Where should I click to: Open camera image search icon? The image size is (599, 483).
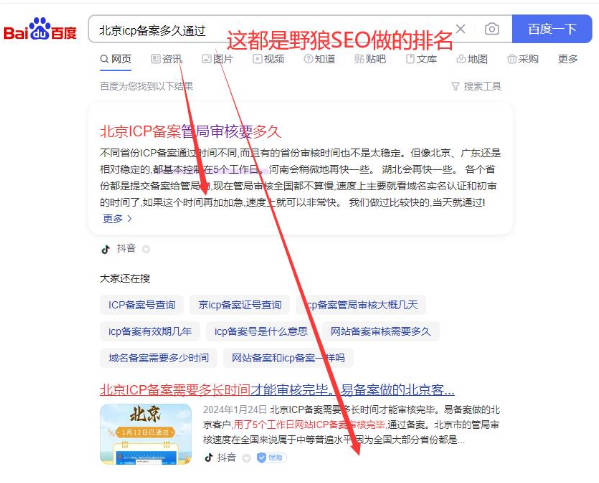click(492, 29)
